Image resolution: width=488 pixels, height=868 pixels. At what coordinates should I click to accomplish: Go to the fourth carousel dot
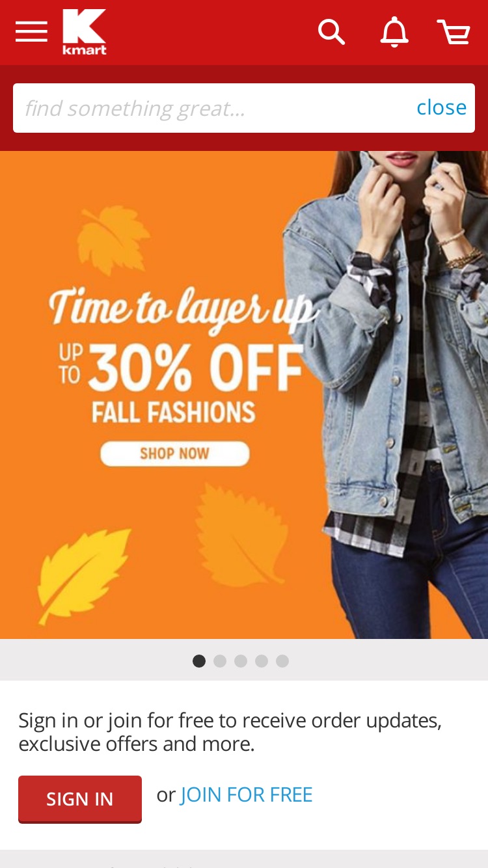pos(262,661)
